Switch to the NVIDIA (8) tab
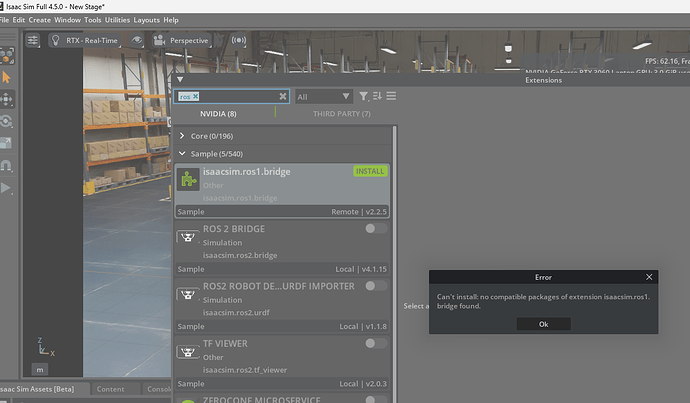The width and height of the screenshot is (690, 403). [x=218, y=114]
